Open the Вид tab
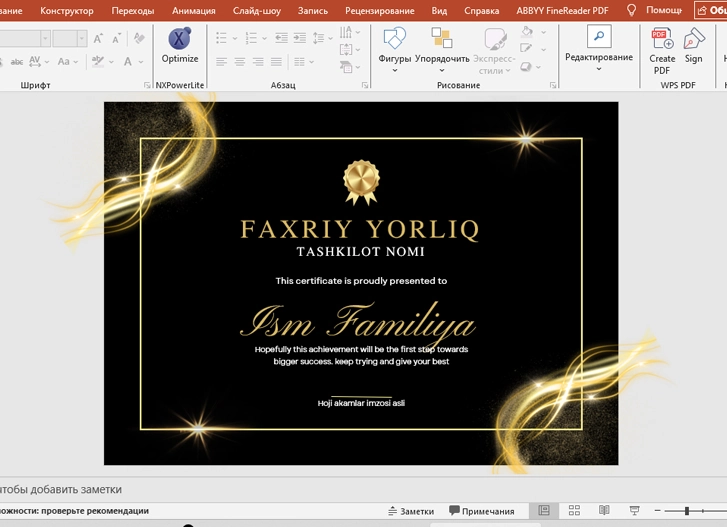The image size is (727, 527). point(439,11)
